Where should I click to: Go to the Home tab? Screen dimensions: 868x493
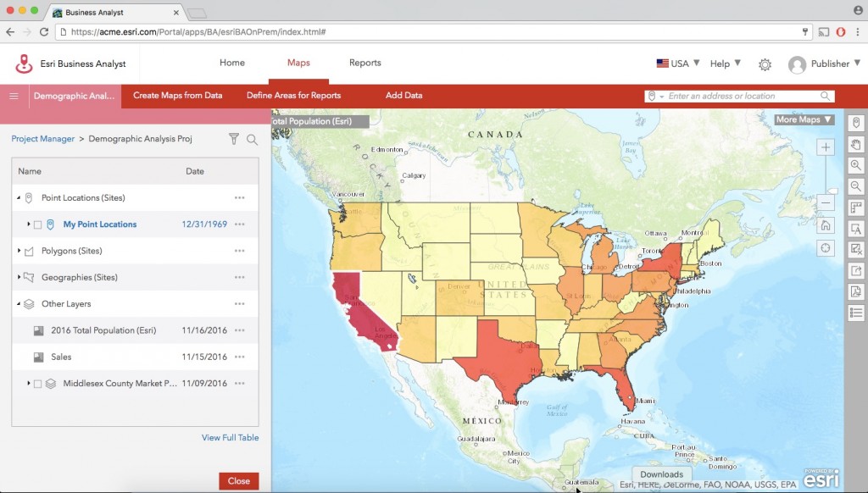(x=232, y=63)
